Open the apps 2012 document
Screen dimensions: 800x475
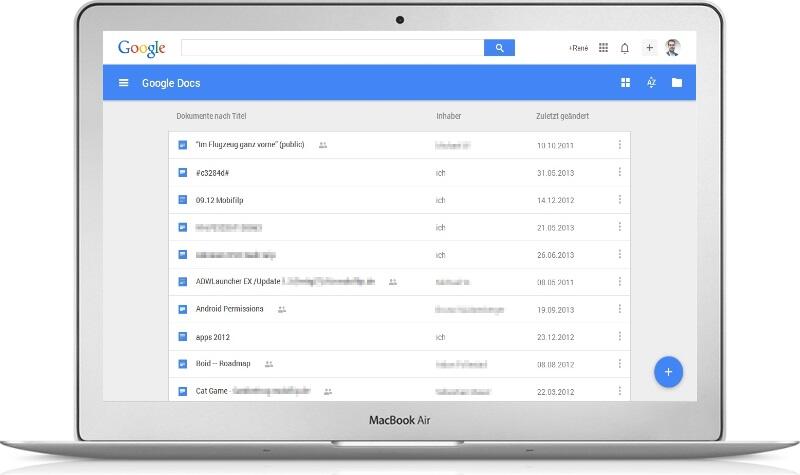pyautogui.click(x=213, y=337)
